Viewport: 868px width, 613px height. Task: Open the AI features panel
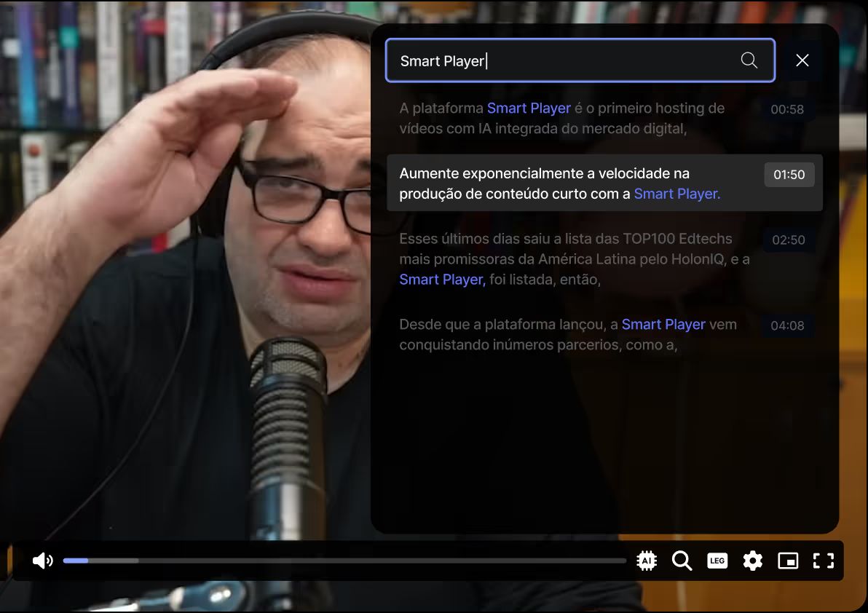(x=647, y=561)
